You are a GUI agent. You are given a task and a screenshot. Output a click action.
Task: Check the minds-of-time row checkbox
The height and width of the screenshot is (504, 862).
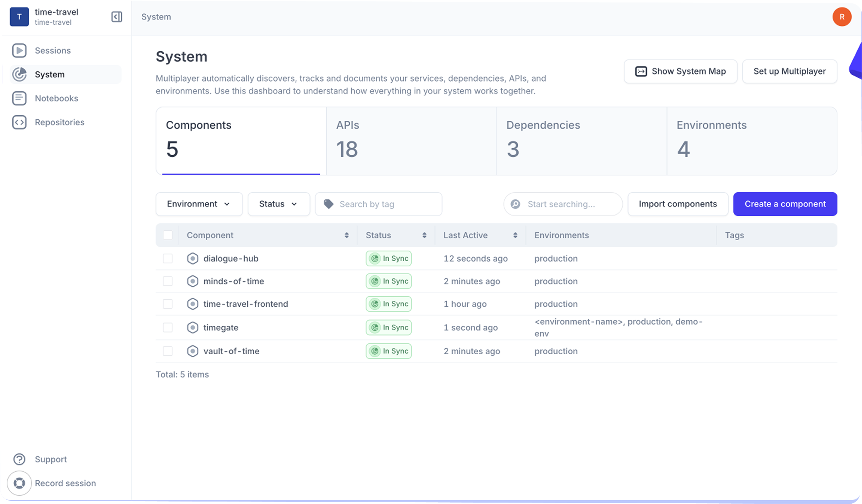click(x=167, y=281)
